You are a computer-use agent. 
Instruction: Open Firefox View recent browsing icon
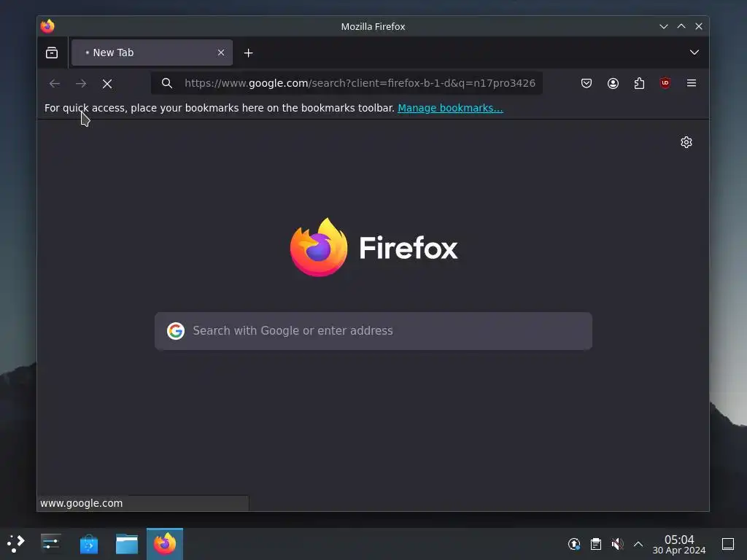(52, 52)
